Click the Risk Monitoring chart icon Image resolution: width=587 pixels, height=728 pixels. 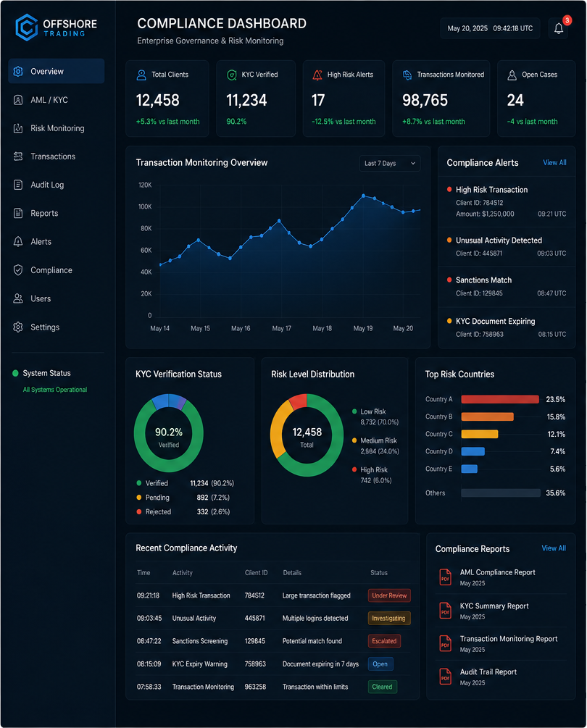tap(18, 128)
